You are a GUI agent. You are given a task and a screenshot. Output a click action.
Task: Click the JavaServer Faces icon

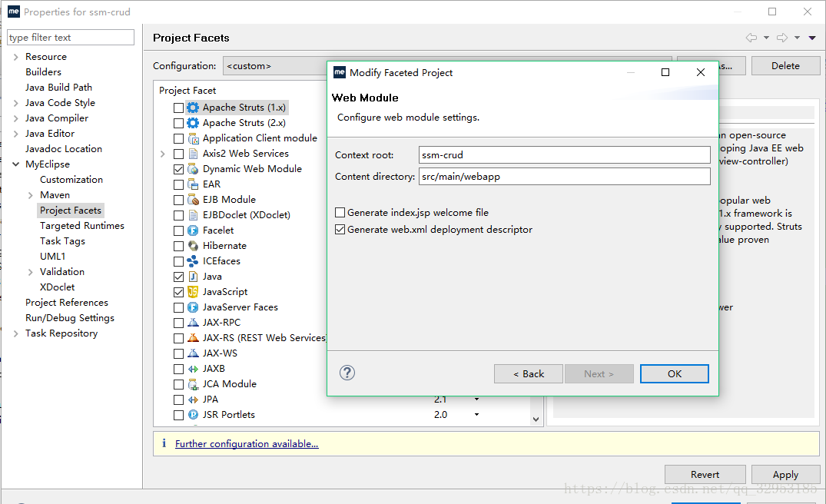tap(194, 307)
